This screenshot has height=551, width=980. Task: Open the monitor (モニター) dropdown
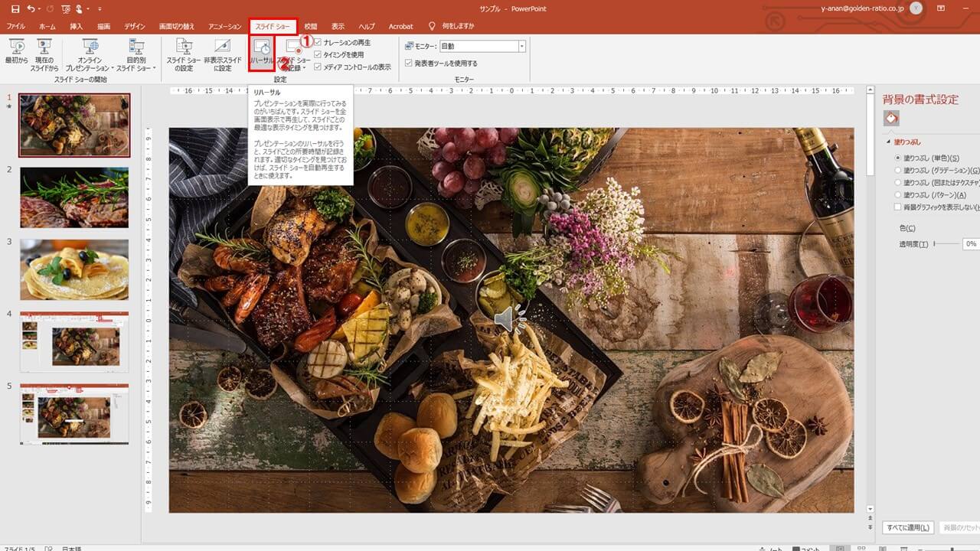coord(521,47)
